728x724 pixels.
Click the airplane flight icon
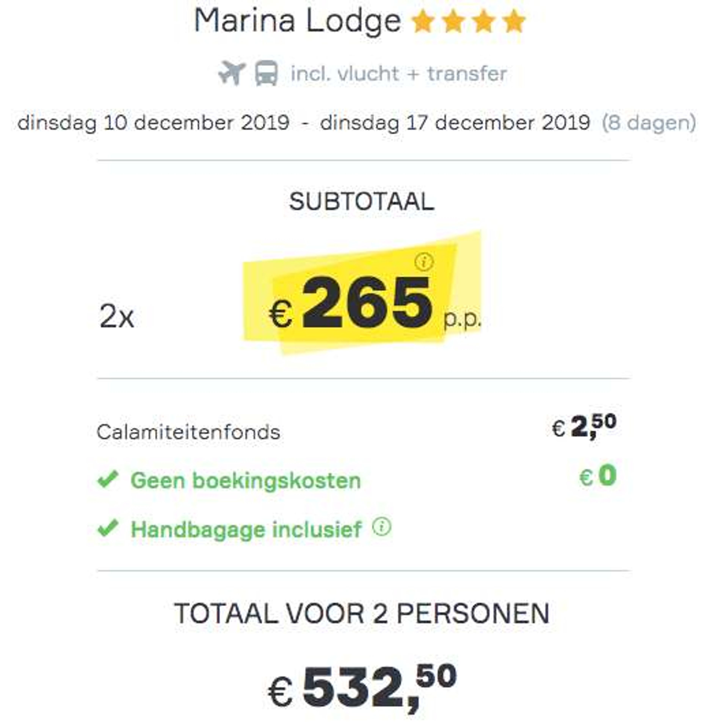[232, 72]
